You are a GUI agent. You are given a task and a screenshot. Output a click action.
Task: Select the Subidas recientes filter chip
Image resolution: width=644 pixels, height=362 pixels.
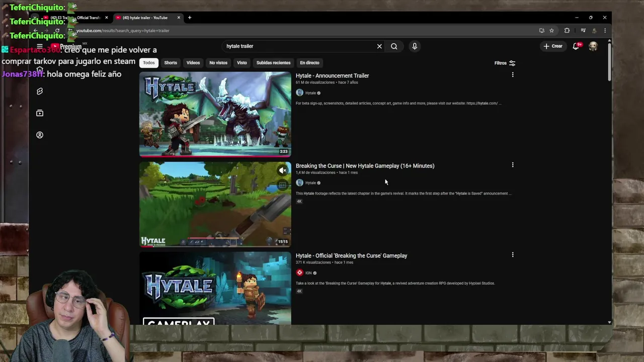tap(273, 63)
